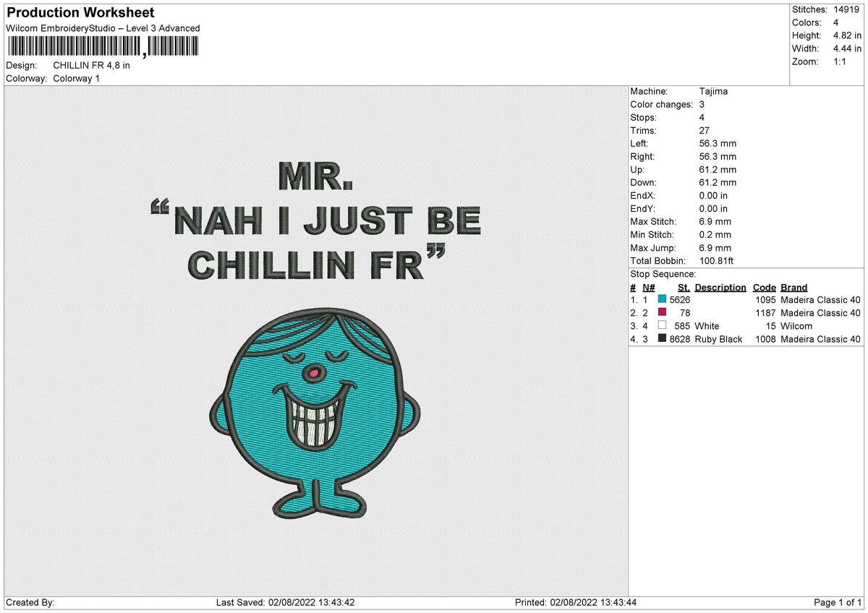868x613 pixels.
Task: Click the barcode below the worksheet title
Action: click(102, 47)
